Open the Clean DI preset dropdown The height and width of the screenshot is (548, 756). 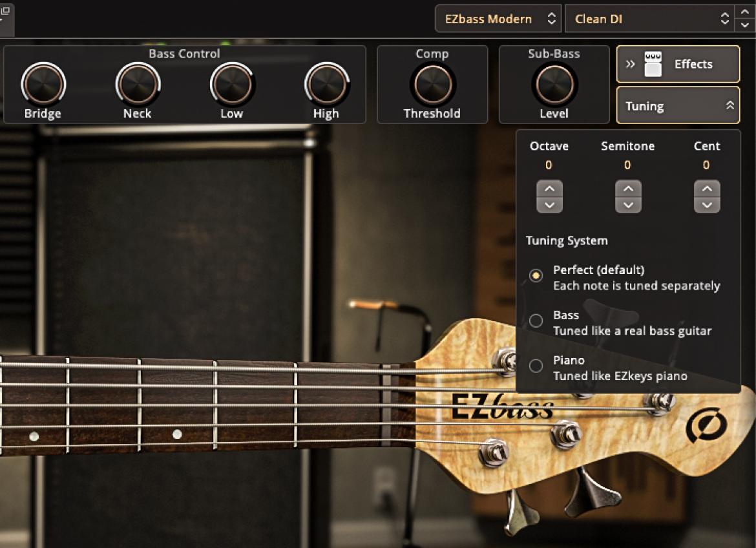pos(649,19)
